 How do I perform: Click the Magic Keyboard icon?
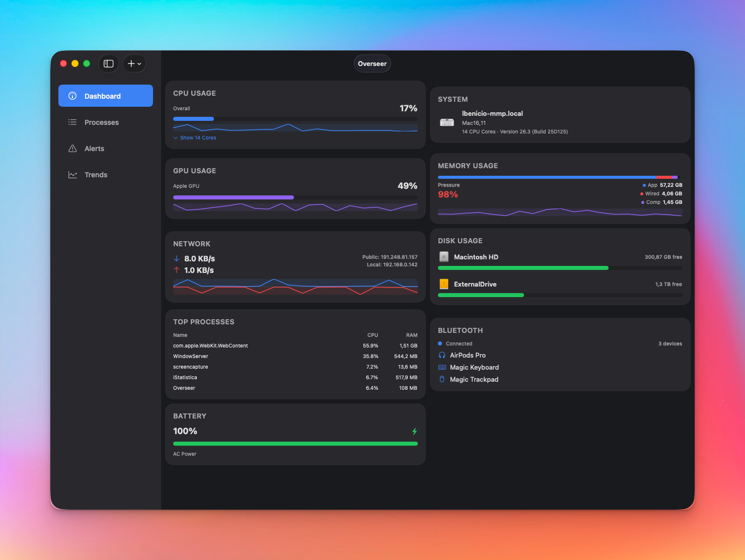coord(441,367)
